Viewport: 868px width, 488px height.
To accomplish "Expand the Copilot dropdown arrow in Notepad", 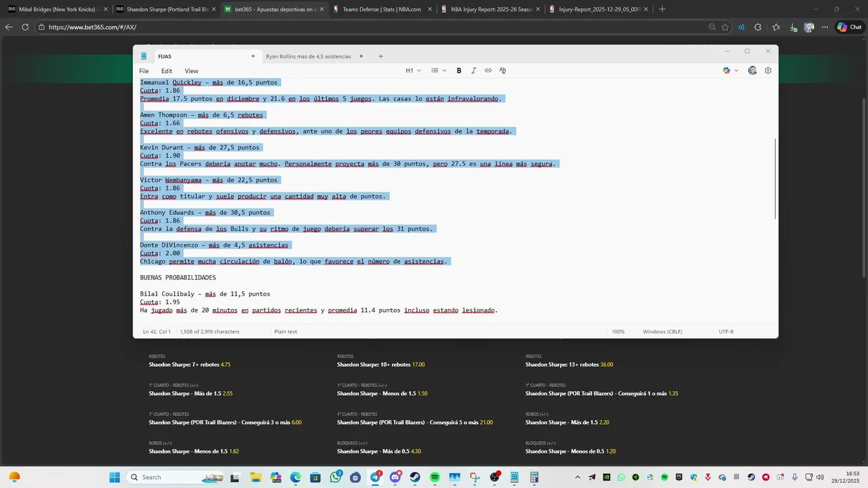I will pyautogui.click(x=736, y=70).
